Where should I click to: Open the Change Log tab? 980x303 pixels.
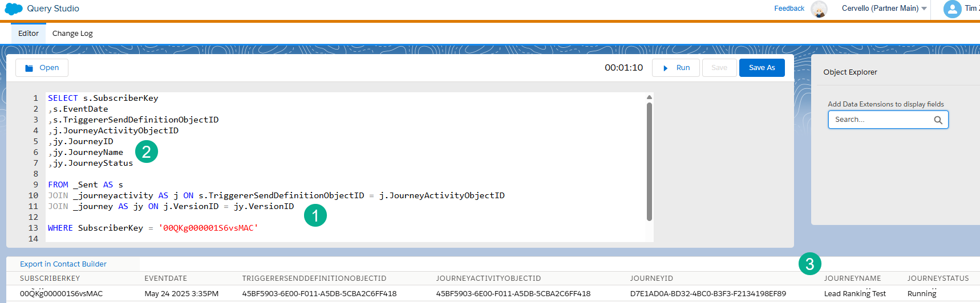coord(72,34)
